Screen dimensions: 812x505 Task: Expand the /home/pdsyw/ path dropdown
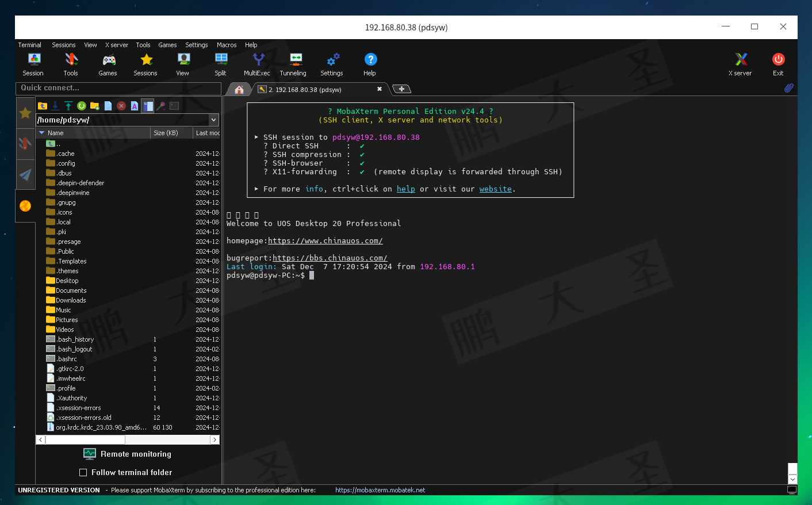pyautogui.click(x=214, y=120)
